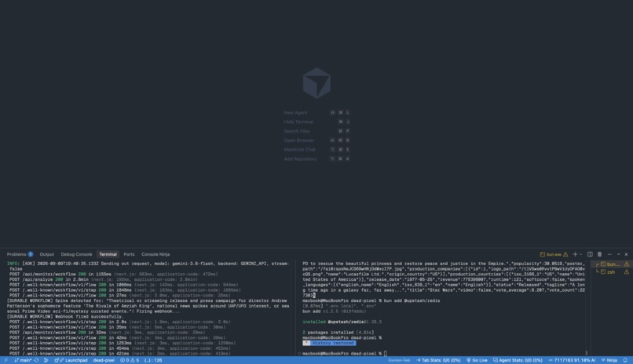Viewport: 633px width, 364px height.
Task: Click the warning icon next to bun.exe header
Action: click(x=565, y=254)
